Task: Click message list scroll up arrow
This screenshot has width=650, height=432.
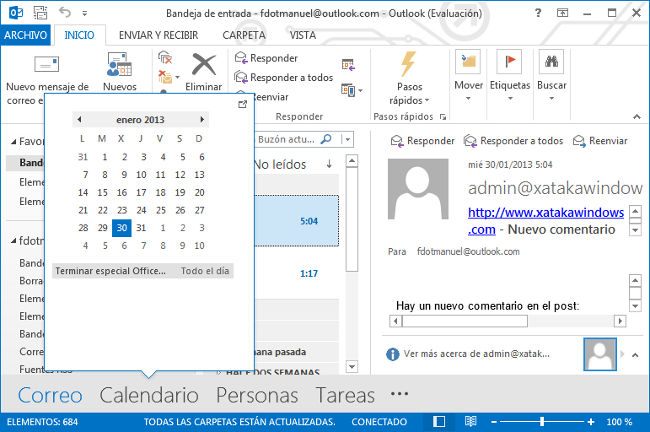Action: (352, 160)
